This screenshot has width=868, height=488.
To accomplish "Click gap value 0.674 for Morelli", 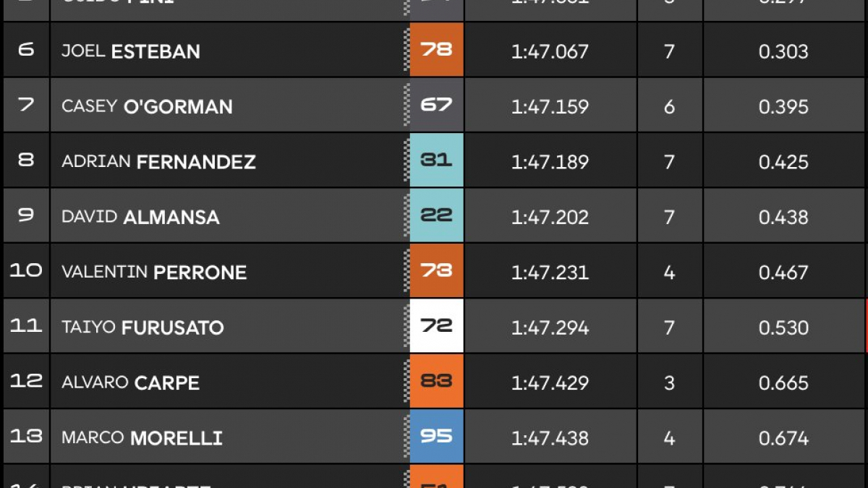I will point(783,438).
